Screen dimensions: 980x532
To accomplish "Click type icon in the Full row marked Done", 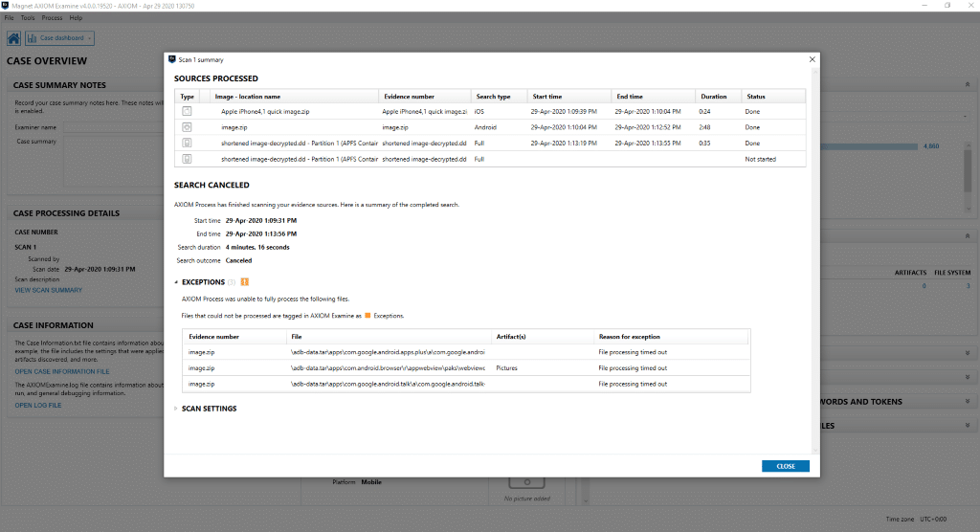I will pyautogui.click(x=187, y=144).
